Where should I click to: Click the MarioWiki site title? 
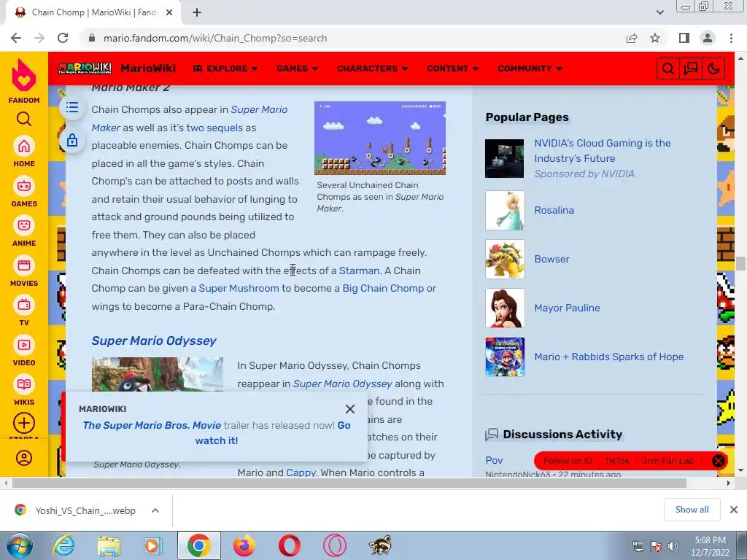148,69
